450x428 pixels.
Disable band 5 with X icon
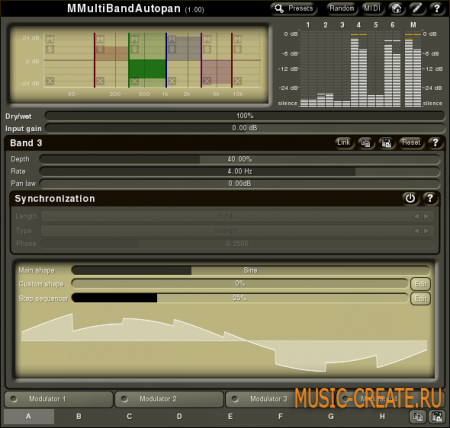207,81
